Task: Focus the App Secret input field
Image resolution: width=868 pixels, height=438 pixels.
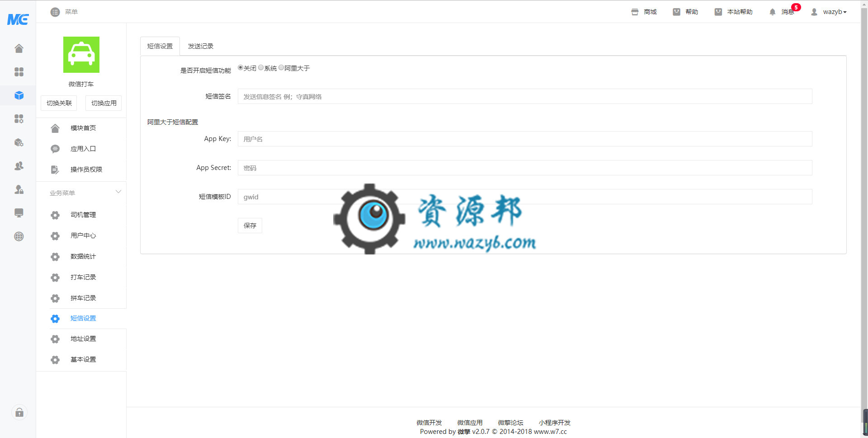Action: [525, 168]
